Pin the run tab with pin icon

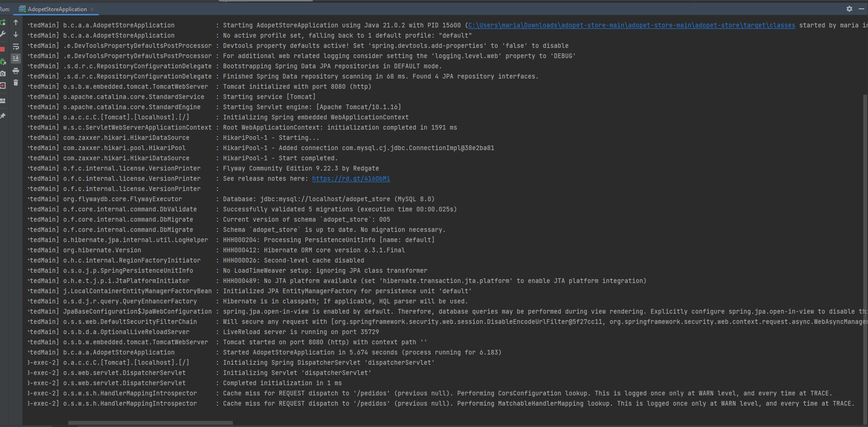pos(3,116)
